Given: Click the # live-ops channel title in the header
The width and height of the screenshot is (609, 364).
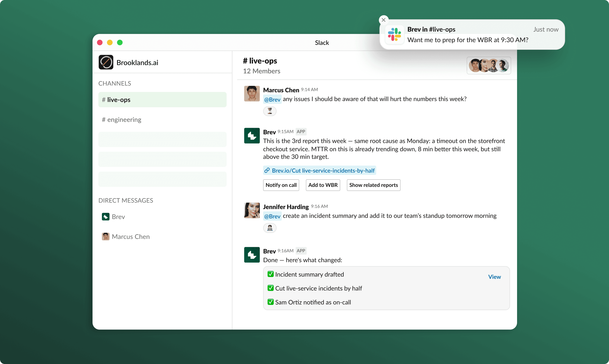Looking at the screenshot, I should pyautogui.click(x=260, y=61).
